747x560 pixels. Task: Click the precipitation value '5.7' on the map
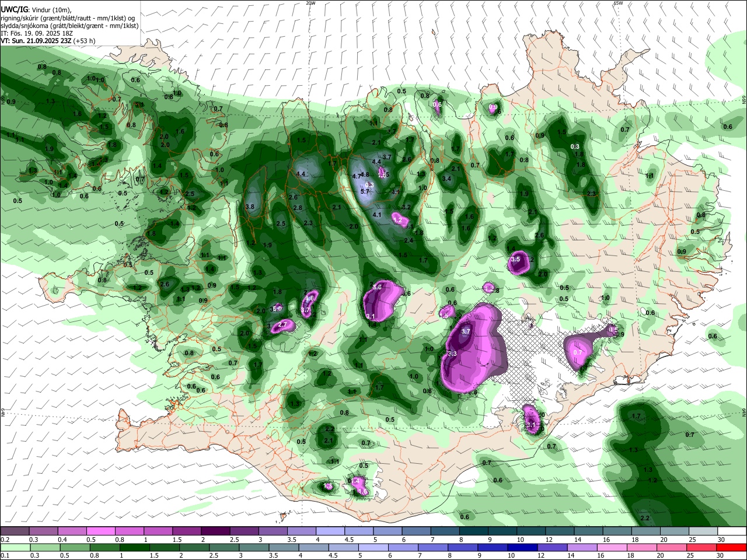tap(365, 191)
